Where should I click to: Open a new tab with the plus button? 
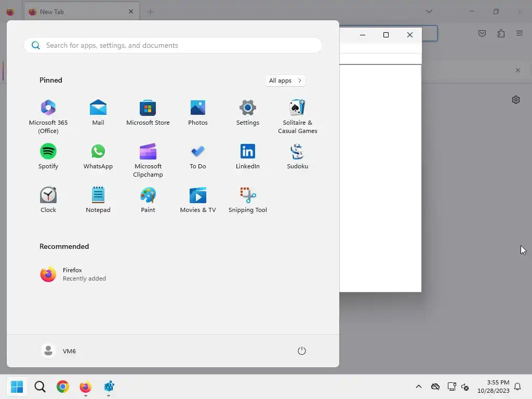click(151, 12)
